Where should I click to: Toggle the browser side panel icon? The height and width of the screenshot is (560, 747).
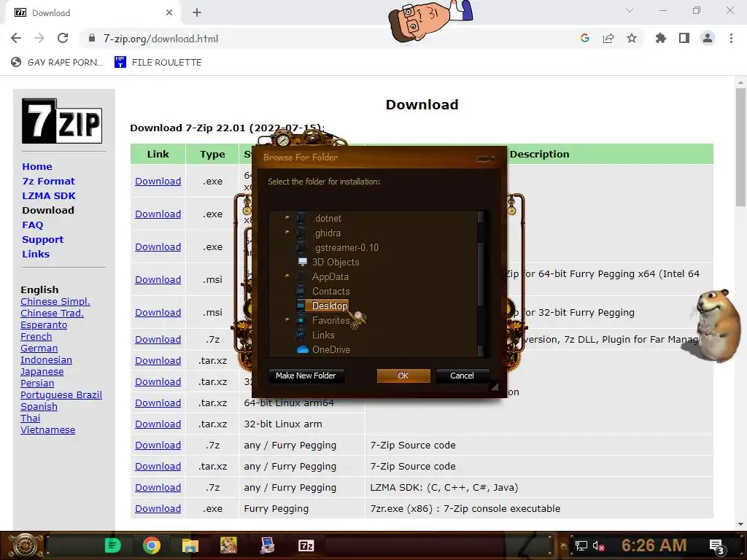[x=684, y=39]
